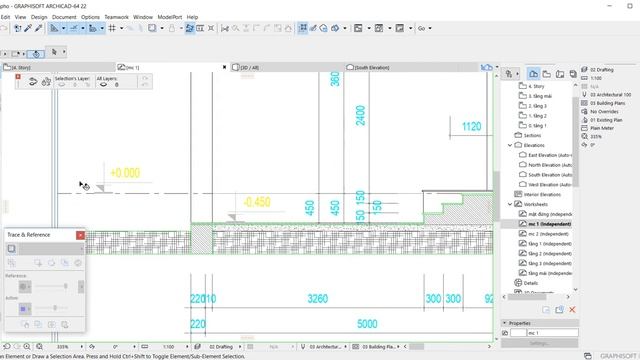The width and height of the screenshot is (640, 360).
Task: Click the Fit in Window zoom icon
Action: [x=39, y=347]
